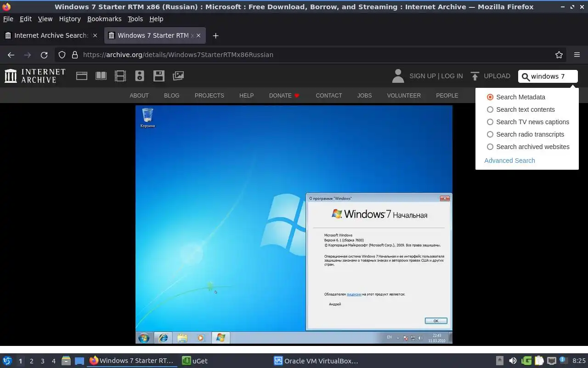Open the VOLUNTEER navigation link

pos(404,96)
